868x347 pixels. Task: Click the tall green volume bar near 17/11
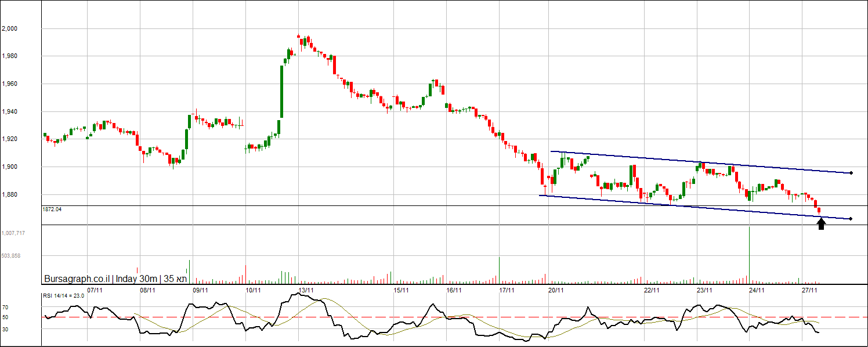click(499, 270)
